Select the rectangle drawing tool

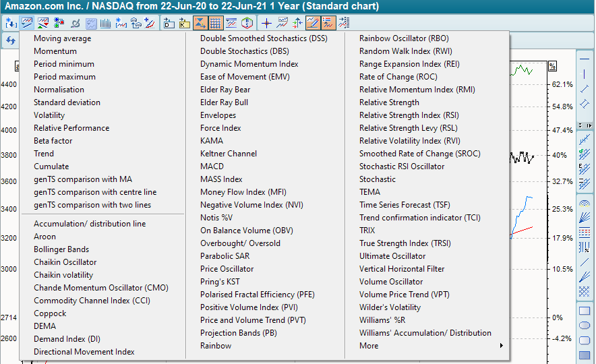(585, 311)
